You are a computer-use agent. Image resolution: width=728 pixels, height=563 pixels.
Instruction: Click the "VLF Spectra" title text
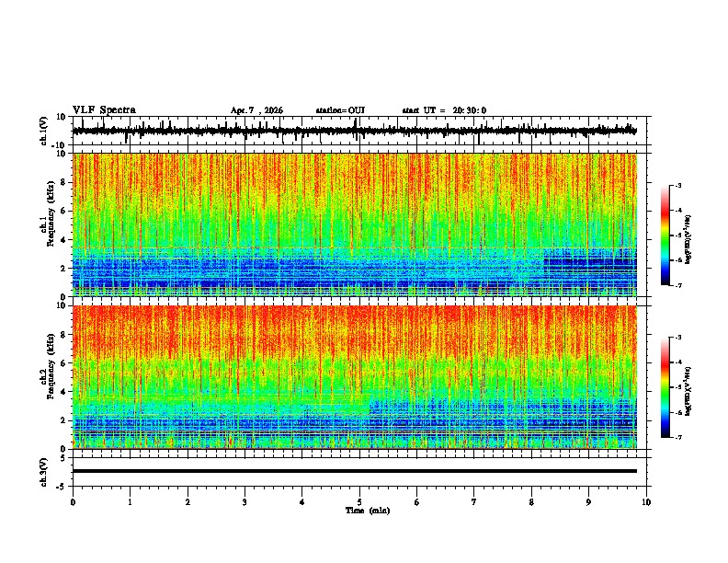tap(104, 110)
